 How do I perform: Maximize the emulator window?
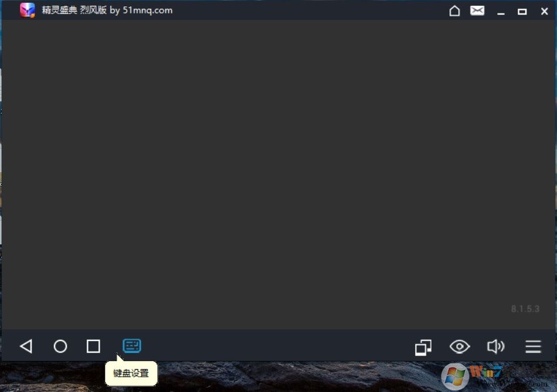click(522, 12)
